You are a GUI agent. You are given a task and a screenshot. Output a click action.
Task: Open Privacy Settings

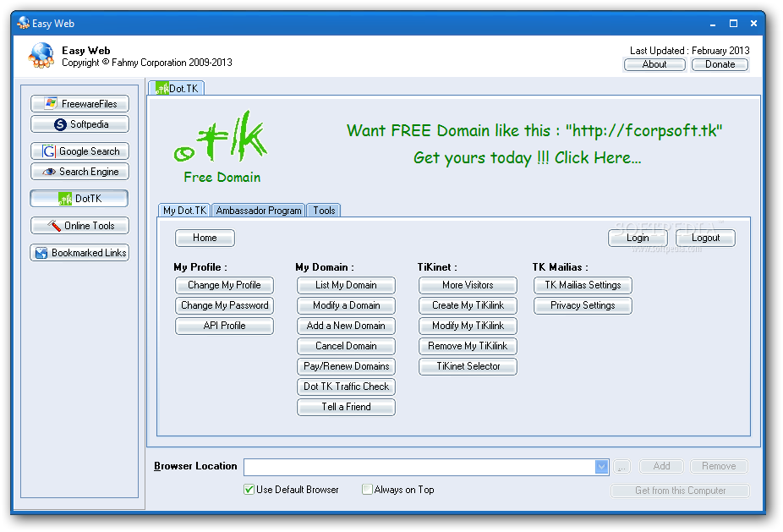pyautogui.click(x=583, y=305)
